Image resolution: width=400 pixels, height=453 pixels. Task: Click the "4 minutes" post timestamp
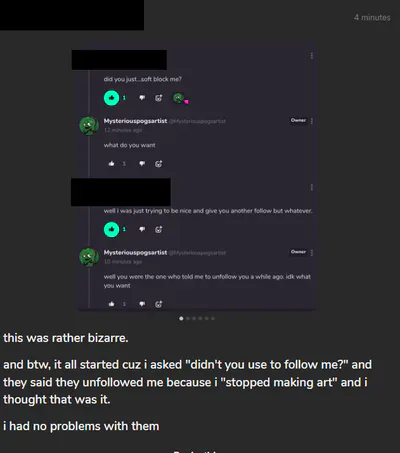(372, 17)
